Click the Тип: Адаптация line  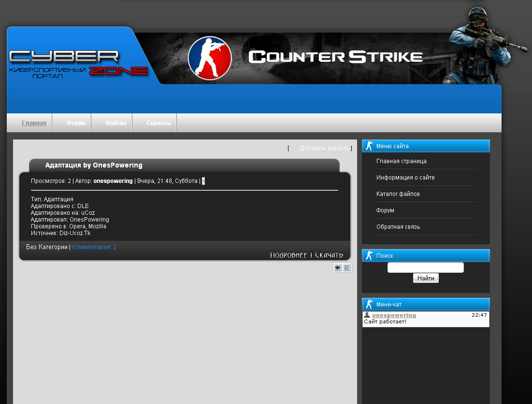[52, 199]
